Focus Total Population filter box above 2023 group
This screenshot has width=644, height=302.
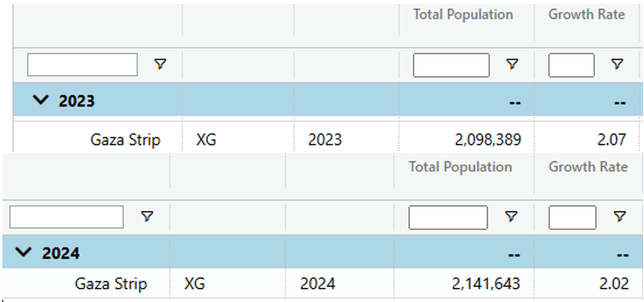coord(451,65)
